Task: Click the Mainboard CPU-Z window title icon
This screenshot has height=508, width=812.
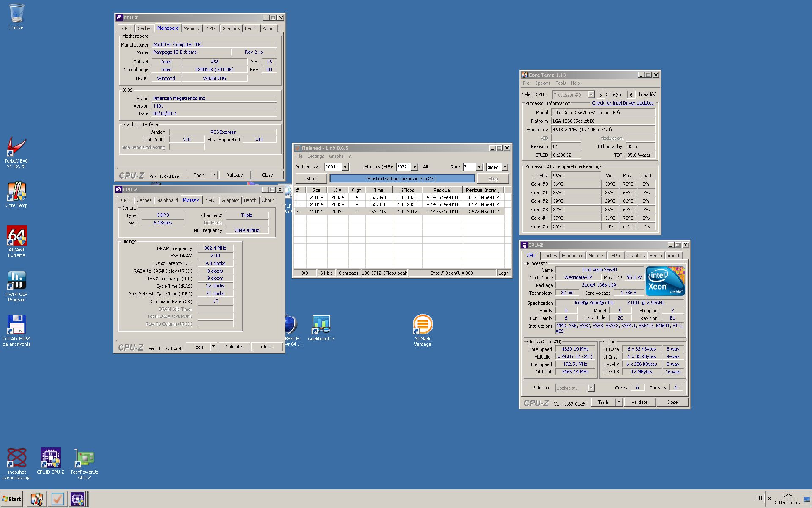Action: 120,18
